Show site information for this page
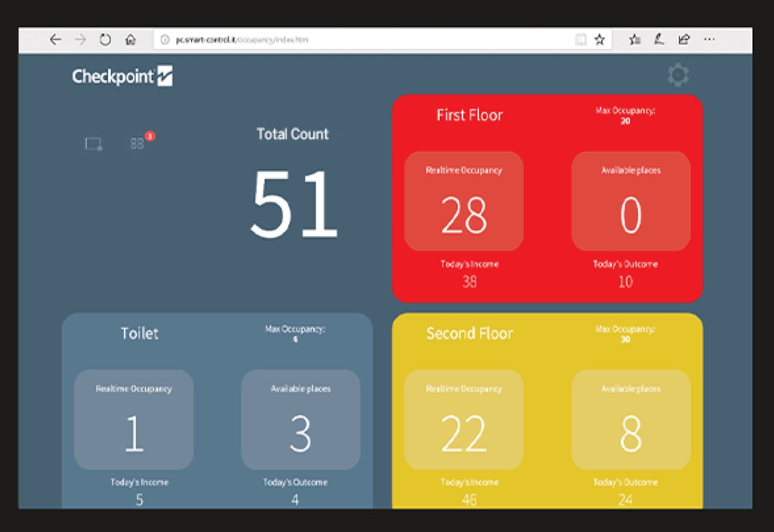774x532 pixels. click(165, 40)
